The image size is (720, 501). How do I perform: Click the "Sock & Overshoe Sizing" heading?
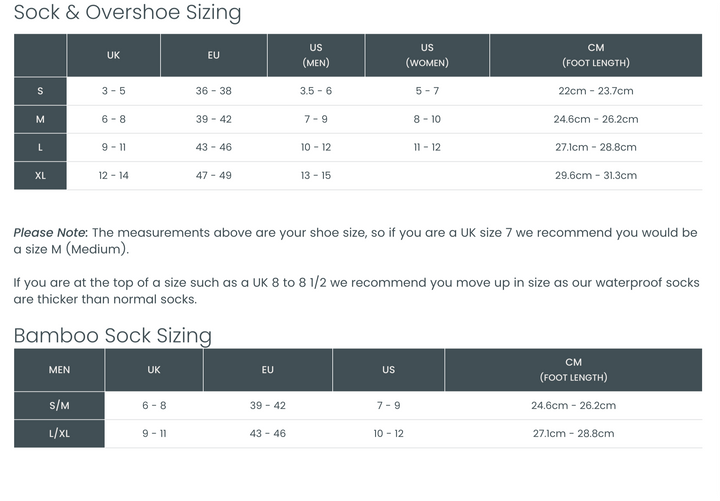[x=127, y=13]
